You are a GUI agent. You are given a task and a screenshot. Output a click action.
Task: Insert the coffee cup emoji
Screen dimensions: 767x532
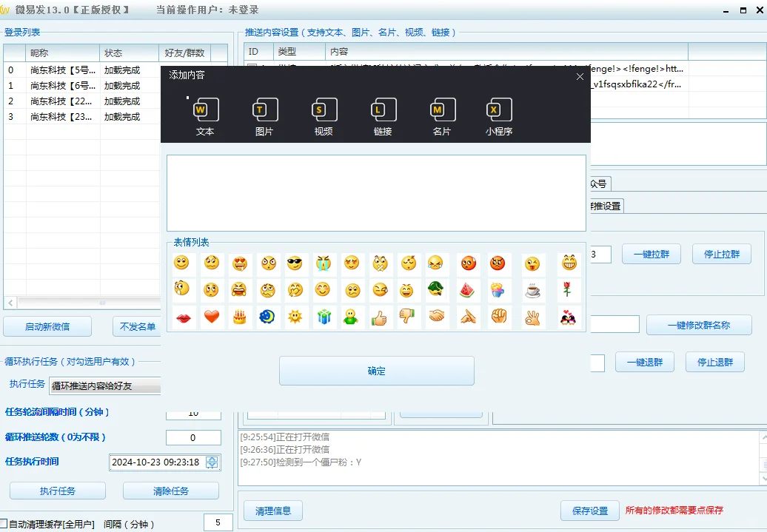(532, 291)
